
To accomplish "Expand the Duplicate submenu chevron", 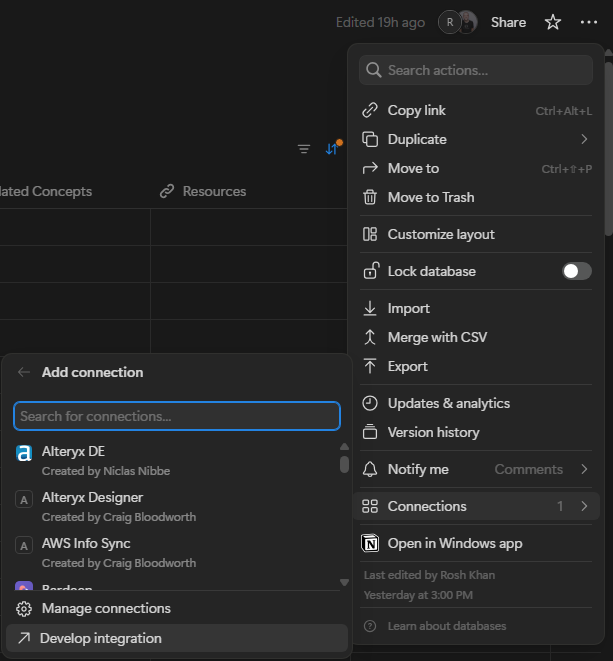I will tap(584, 139).
